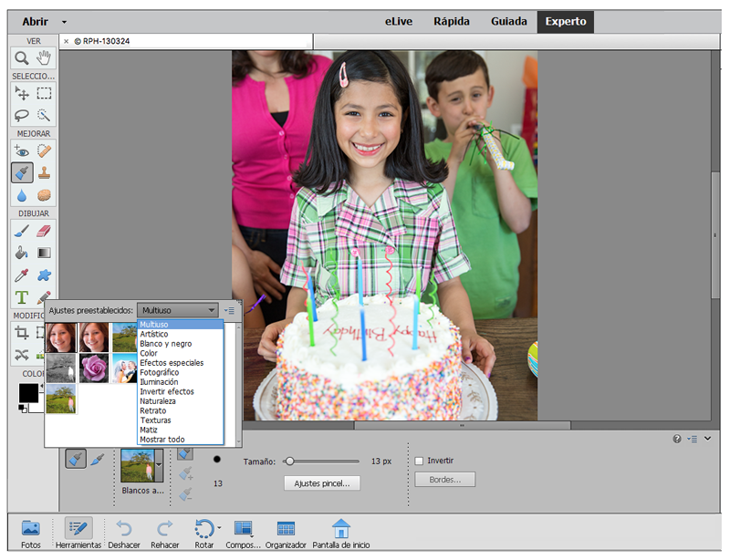Viewport: 730px width, 560px height.
Task: Choose the Lasso selection tool
Action: 22,116
